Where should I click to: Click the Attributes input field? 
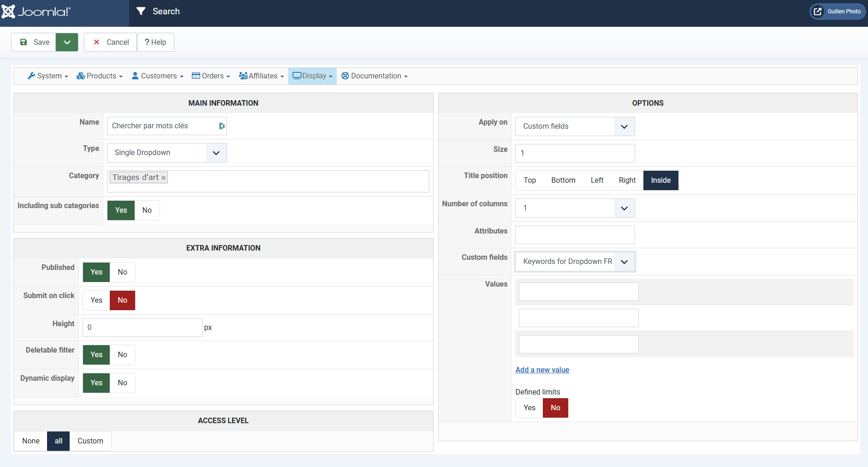575,235
